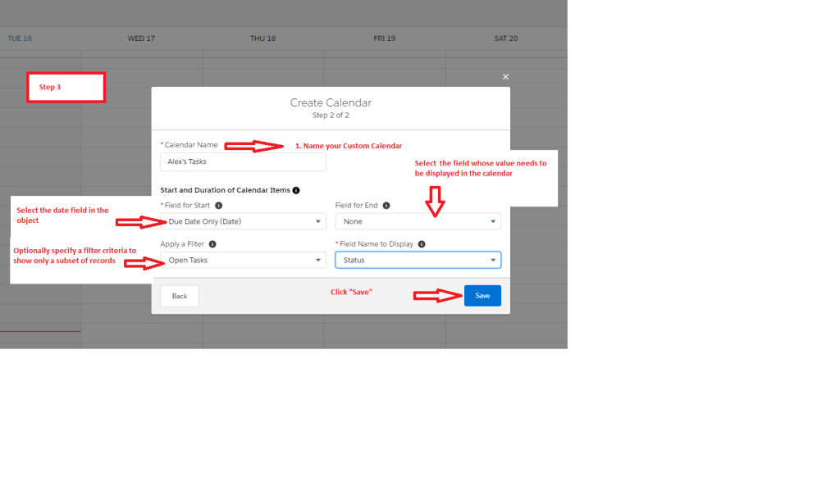Expand the Field for End dropdown showing None
The image size is (840, 504).
tap(418, 221)
